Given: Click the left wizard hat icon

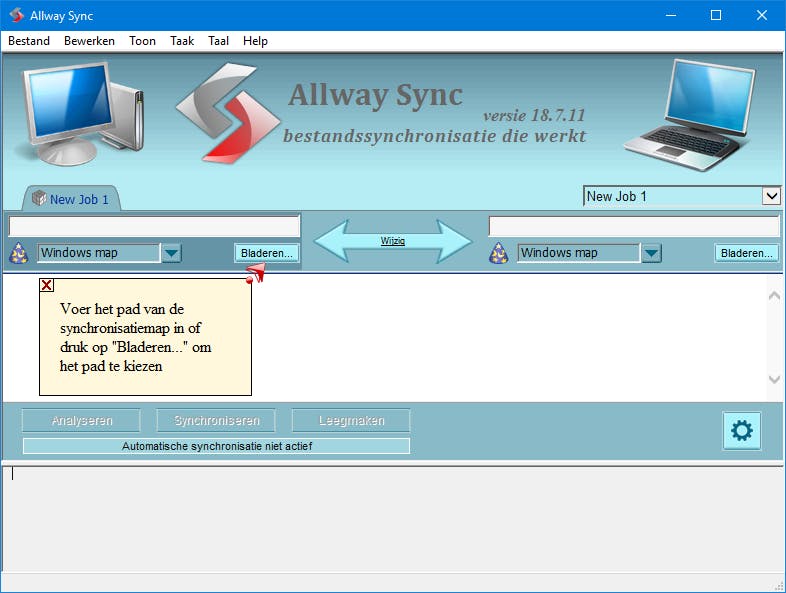Looking at the screenshot, I should coord(19,253).
